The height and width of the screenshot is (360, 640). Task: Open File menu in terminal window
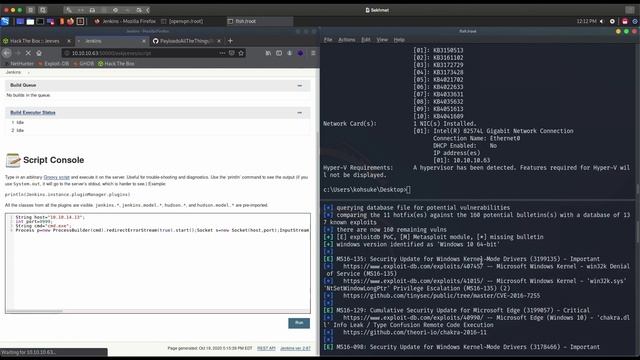pyautogui.click(x=328, y=40)
